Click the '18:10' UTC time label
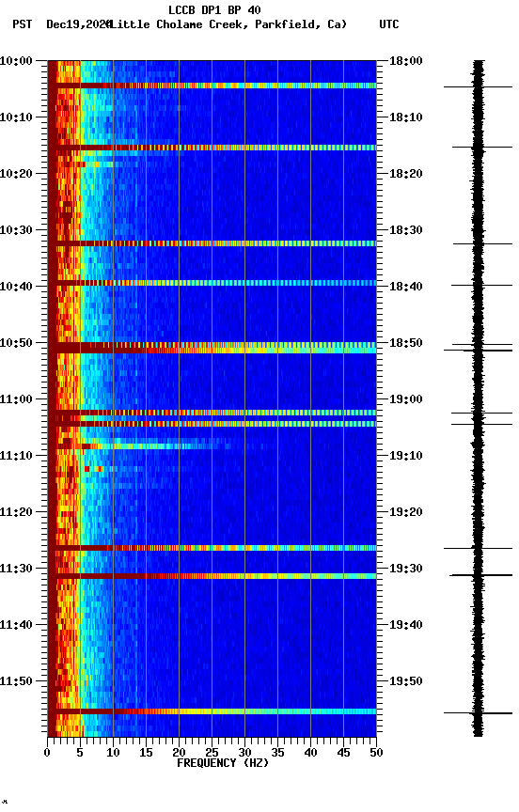 click(x=406, y=117)
